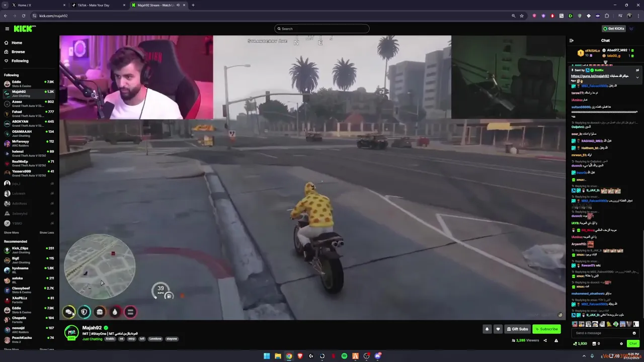Click the Gift Subs button
Image resolution: width=644 pixels, height=362 pixels.
pyautogui.click(x=518, y=329)
